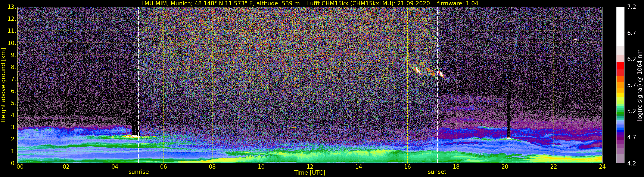Click time axis tick label 06
This screenshot has width=644, height=177.
pos(164,167)
